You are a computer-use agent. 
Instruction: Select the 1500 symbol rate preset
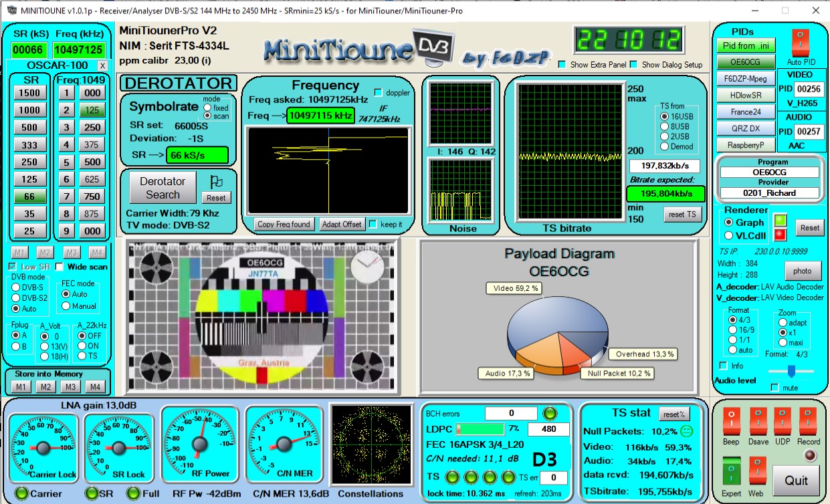point(29,93)
